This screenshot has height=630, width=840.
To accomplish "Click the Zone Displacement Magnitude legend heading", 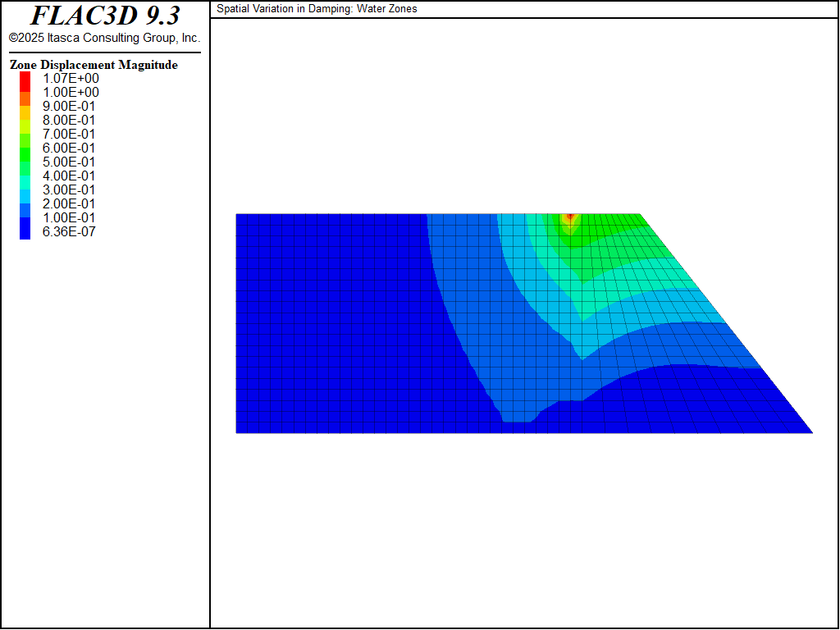I will click(x=94, y=65).
